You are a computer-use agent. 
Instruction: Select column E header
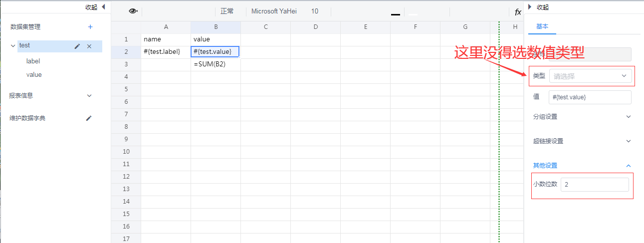tap(365, 27)
